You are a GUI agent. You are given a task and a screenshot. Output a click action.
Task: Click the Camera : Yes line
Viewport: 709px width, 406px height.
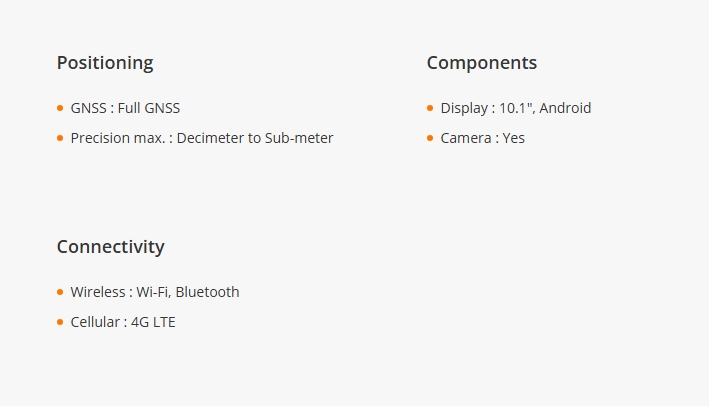point(482,138)
